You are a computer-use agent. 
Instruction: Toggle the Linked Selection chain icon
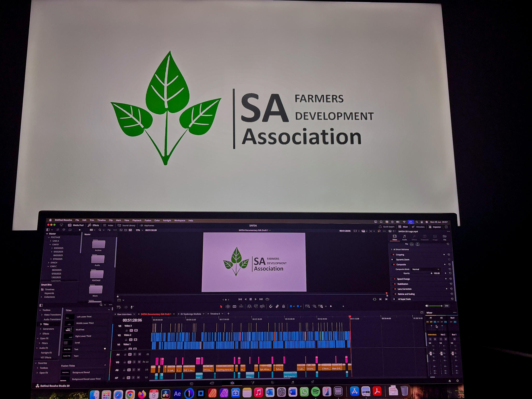(x=277, y=307)
